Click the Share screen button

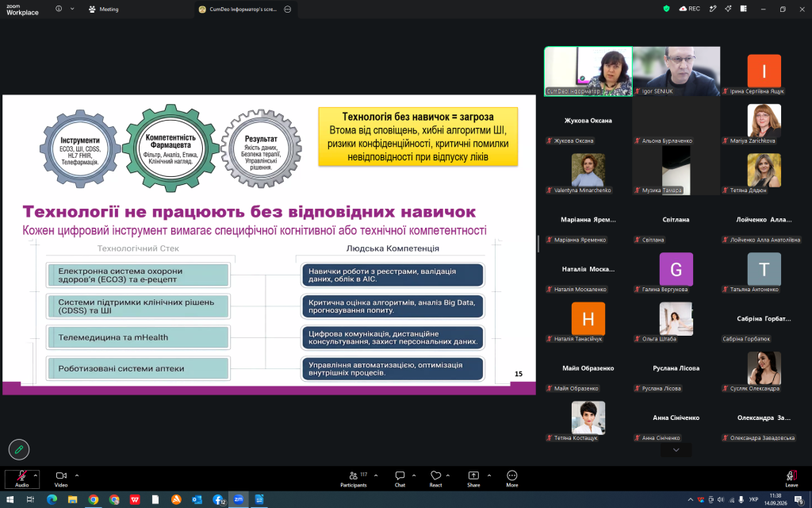pos(473,479)
